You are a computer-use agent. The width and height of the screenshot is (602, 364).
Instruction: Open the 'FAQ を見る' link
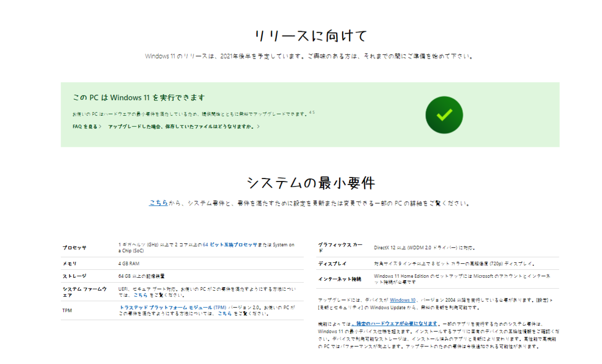pos(87,127)
